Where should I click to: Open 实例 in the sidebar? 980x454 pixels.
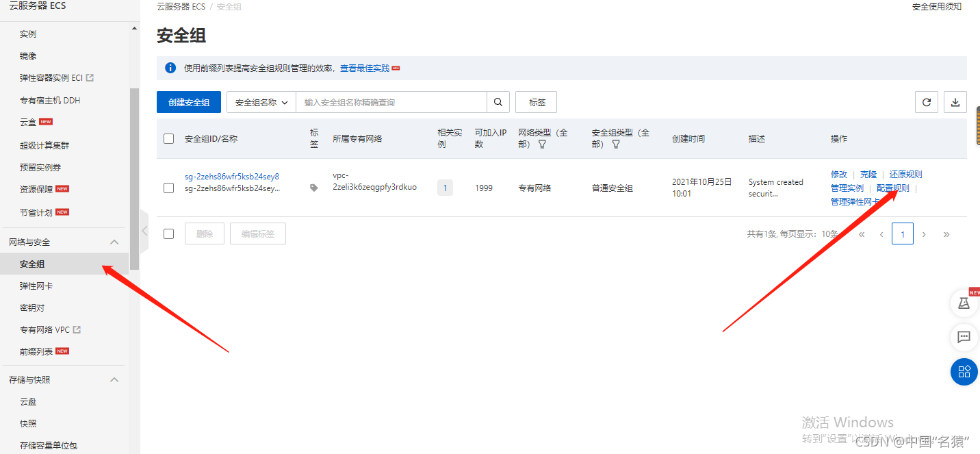click(28, 34)
